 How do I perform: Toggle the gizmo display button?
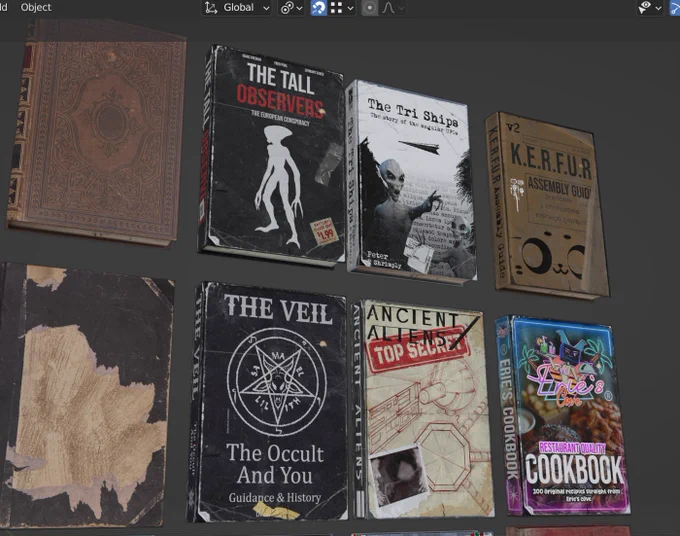[x=675, y=8]
